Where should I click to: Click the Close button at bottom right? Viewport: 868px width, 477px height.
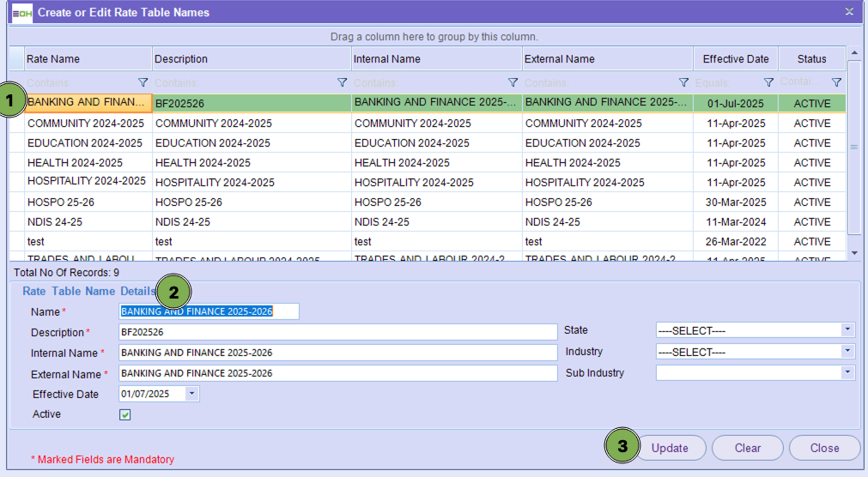(x=824, y=448)
